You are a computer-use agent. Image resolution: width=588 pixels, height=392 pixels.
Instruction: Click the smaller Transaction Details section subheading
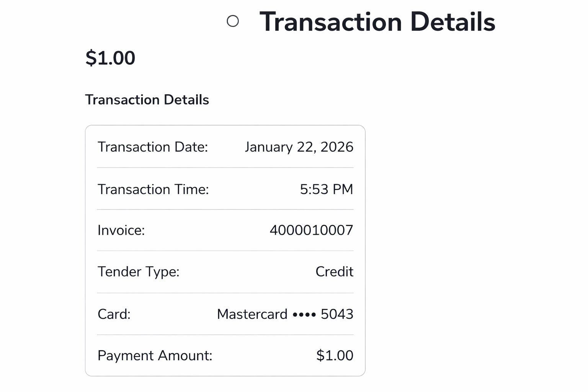147,100
